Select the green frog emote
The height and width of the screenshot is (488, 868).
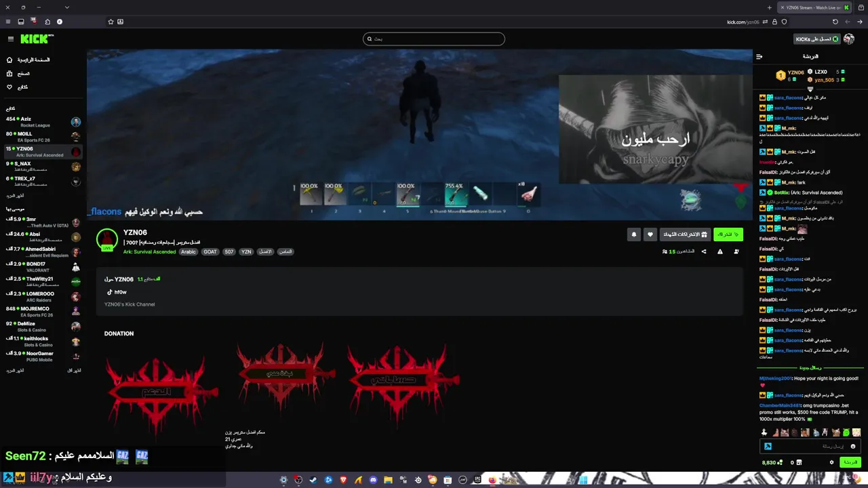[846, 432]
